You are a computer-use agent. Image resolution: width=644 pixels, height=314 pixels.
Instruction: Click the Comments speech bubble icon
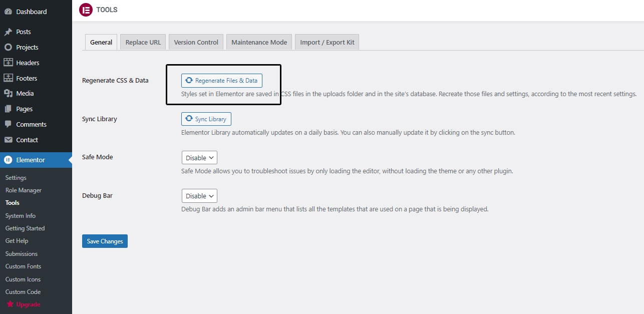coord(8,124)
